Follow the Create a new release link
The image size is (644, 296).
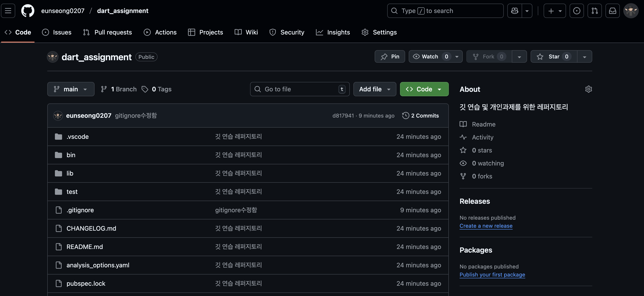486,226
